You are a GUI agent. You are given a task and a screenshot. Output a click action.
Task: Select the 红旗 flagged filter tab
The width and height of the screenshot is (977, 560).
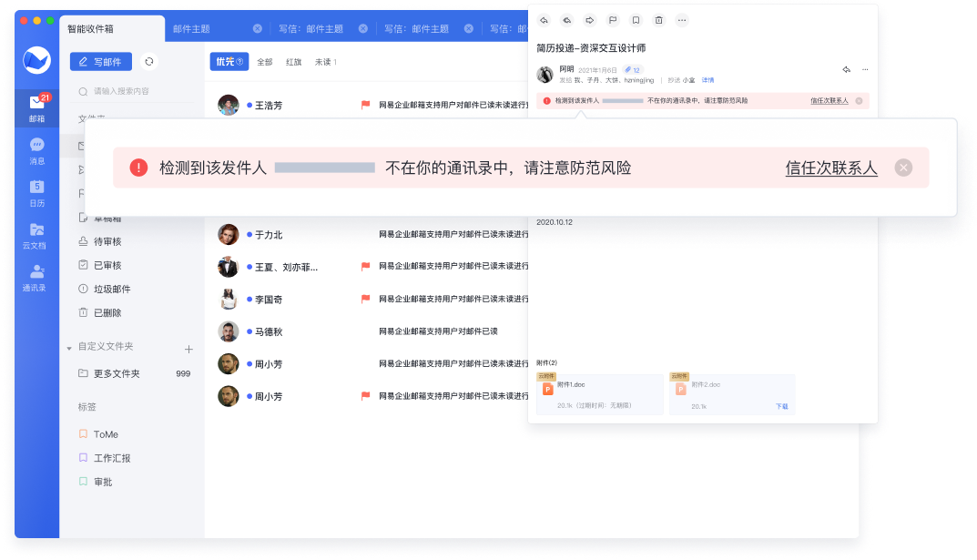click(x=293, y=62)
